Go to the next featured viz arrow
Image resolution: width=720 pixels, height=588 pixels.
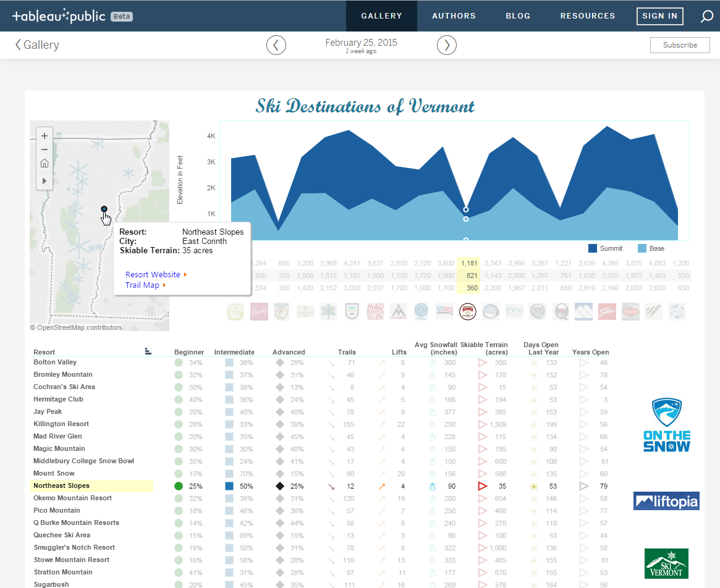point(446,44)
